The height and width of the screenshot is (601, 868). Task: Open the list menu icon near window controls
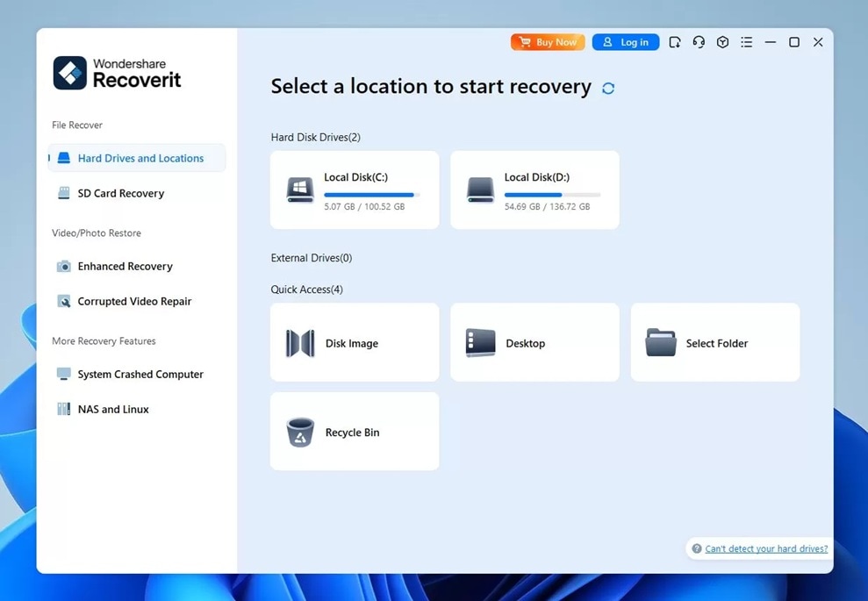click(x=746, y=41)
